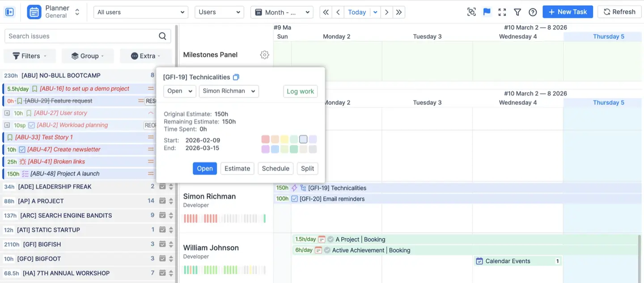The width and height of the screenshot is (644, 283).
Task: Pick the red color swatch for Technicalities
Action: coord(265,139)
